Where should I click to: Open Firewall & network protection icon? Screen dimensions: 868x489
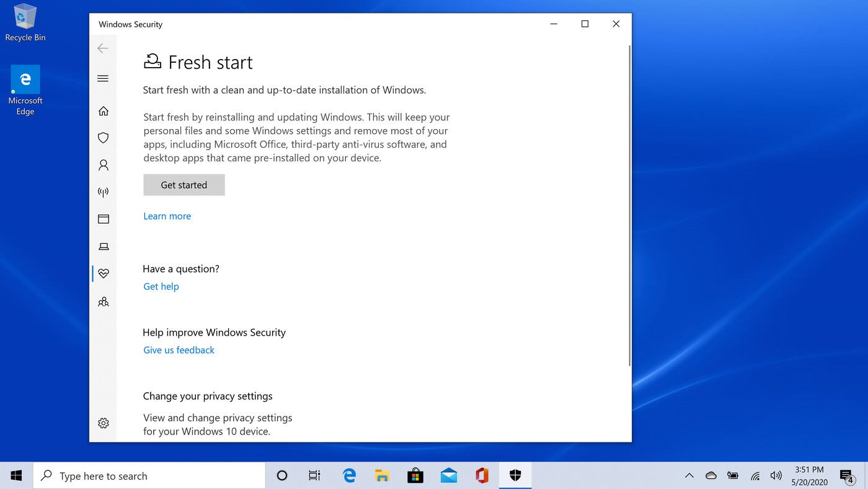[x=104, y=192]
